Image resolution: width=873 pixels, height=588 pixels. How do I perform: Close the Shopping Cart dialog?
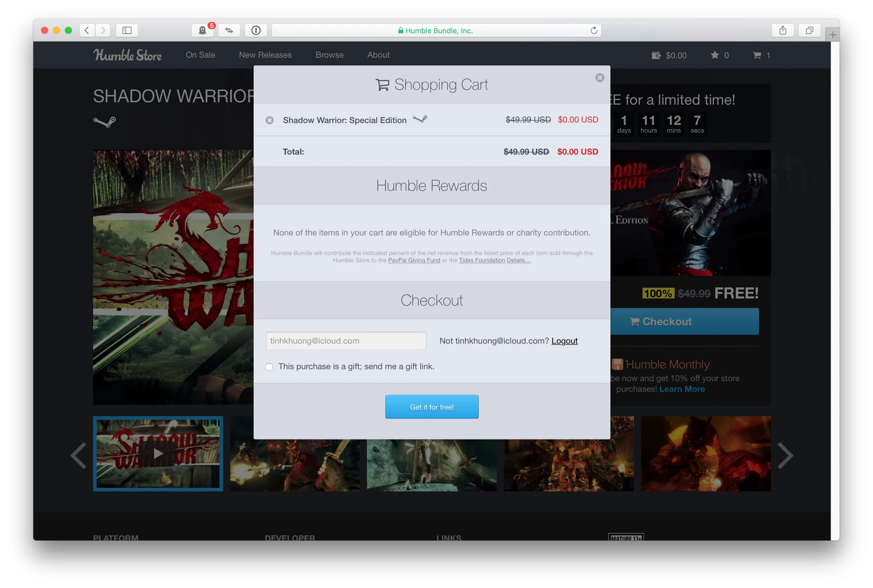coord(600,78)
